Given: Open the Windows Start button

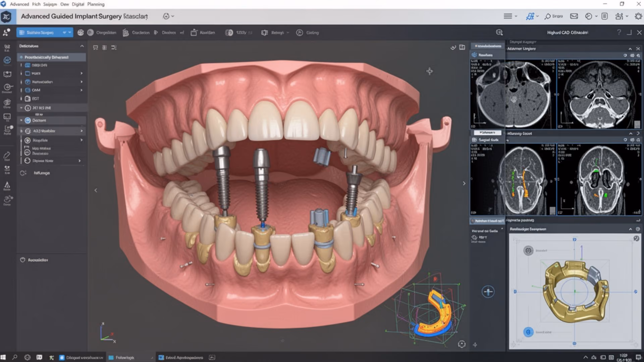Looking at the screenshot, I should (x=3, y=357).
